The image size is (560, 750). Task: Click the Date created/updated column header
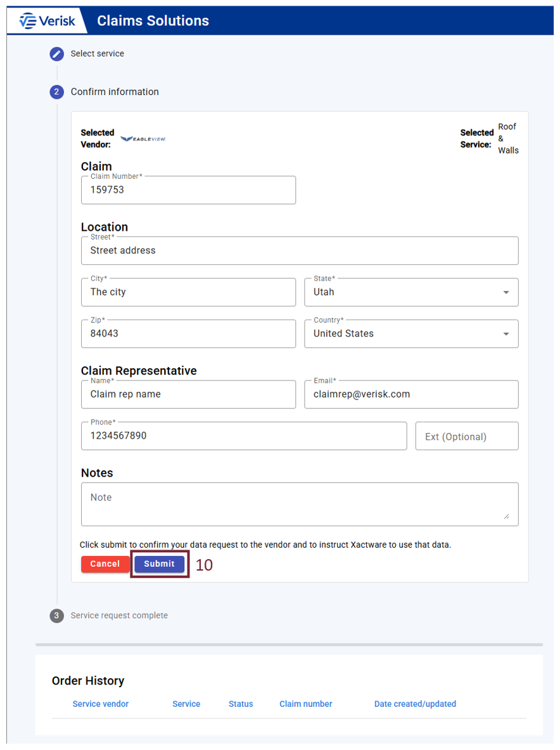click(415, 704)
